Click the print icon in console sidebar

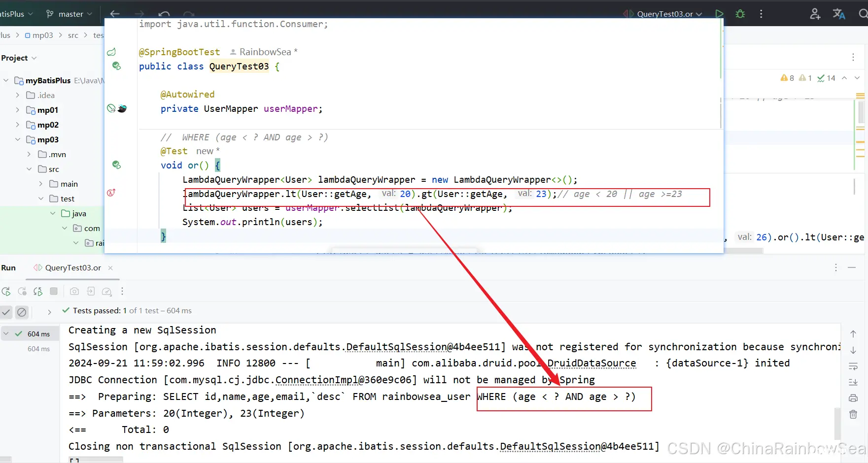(853, 398)
